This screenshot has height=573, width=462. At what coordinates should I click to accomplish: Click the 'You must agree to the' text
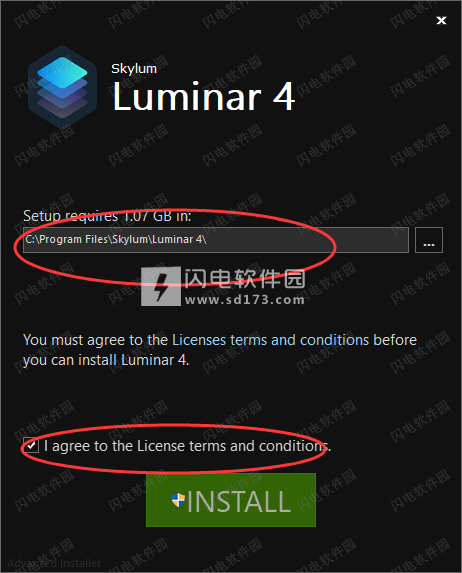(95, 340)
